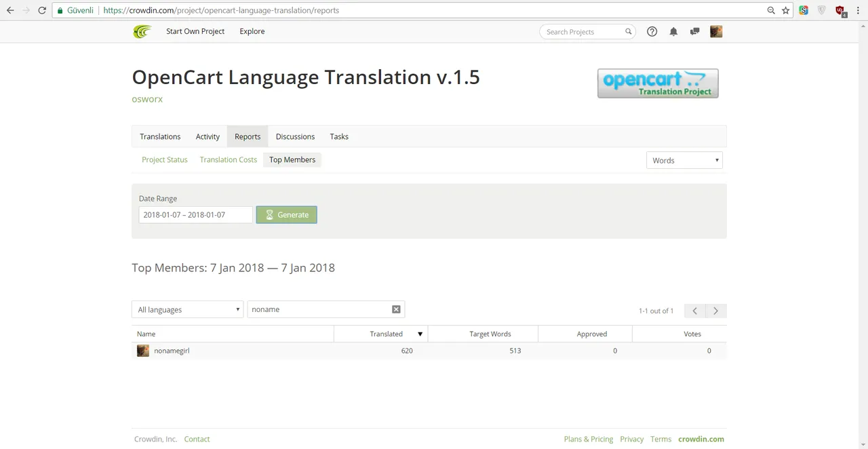The width and height of the screenshot is (868, 449).
Task: Click nonamegirl's avatar in table
Action: point(143,351)
